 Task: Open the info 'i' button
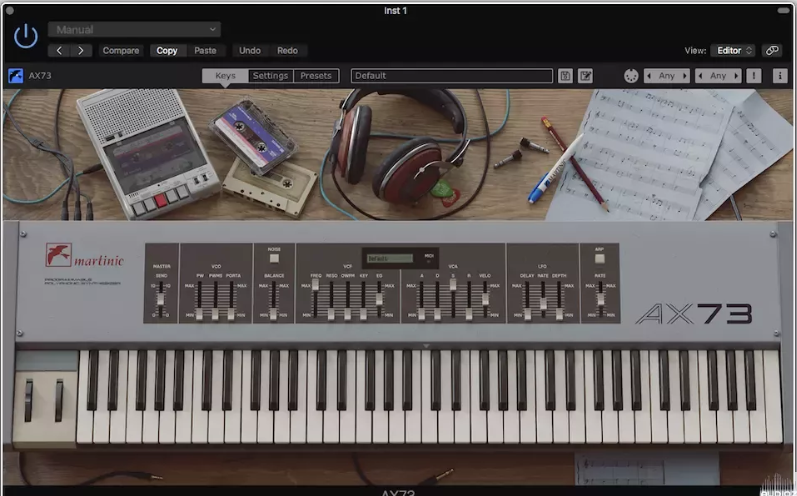[x=780, y=76]
